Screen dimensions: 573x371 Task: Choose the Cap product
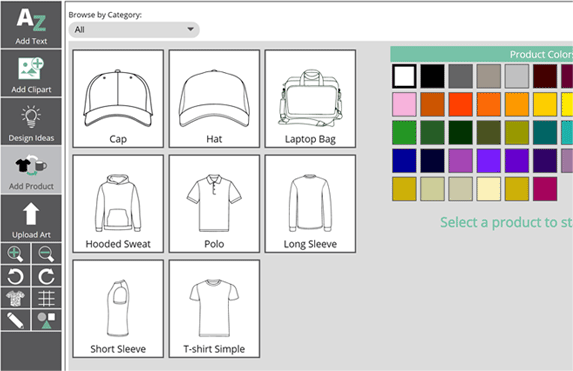coord(118,99)
